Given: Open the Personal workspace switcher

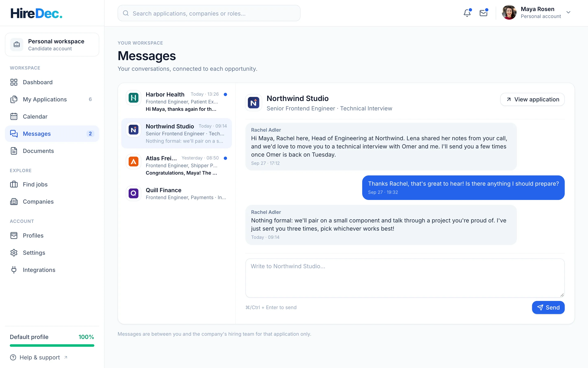Looking at the screenshot, I should click(52, 45).
